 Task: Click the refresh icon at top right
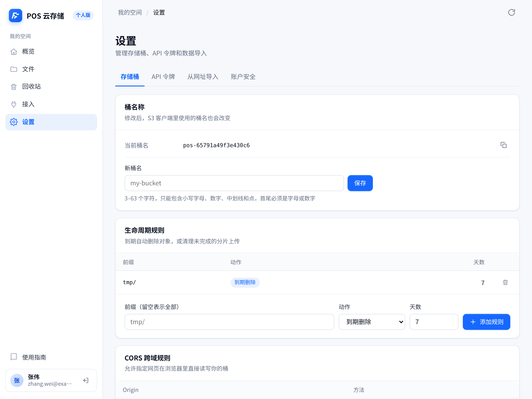[x=512, y=12]
